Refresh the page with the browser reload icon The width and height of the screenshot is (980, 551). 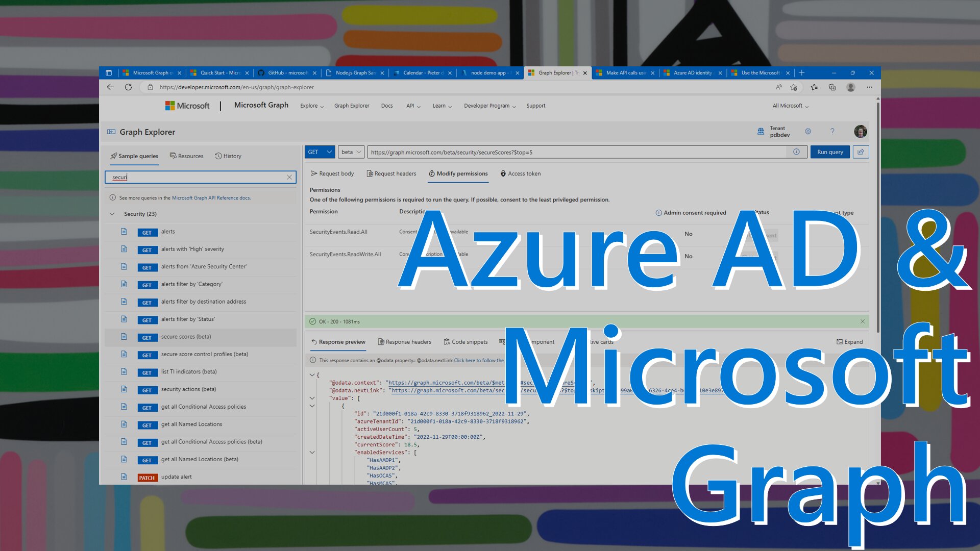click(128, 87)
